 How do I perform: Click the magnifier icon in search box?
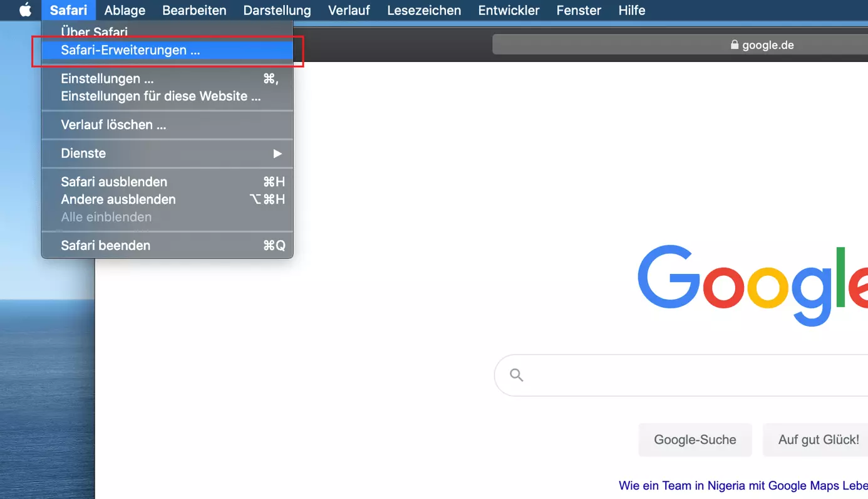516,375
